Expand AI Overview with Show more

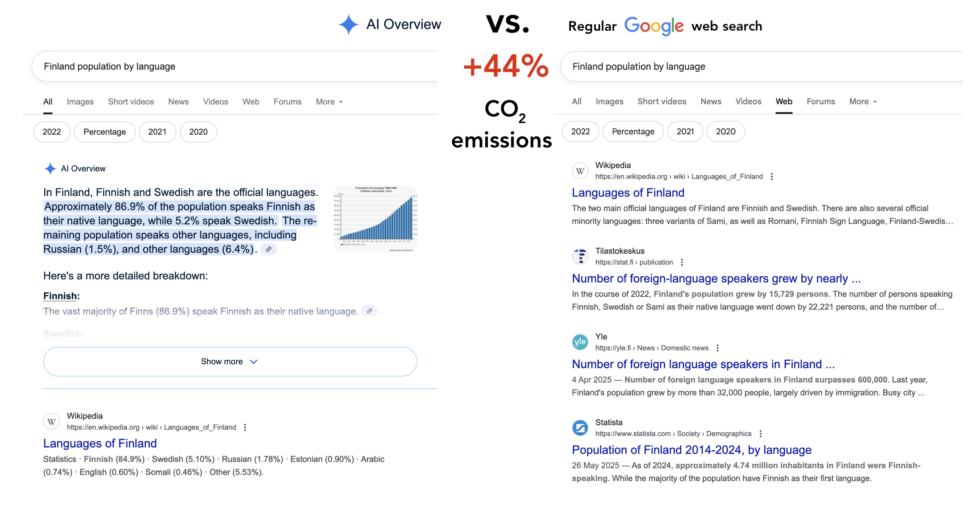coord(230,362)
